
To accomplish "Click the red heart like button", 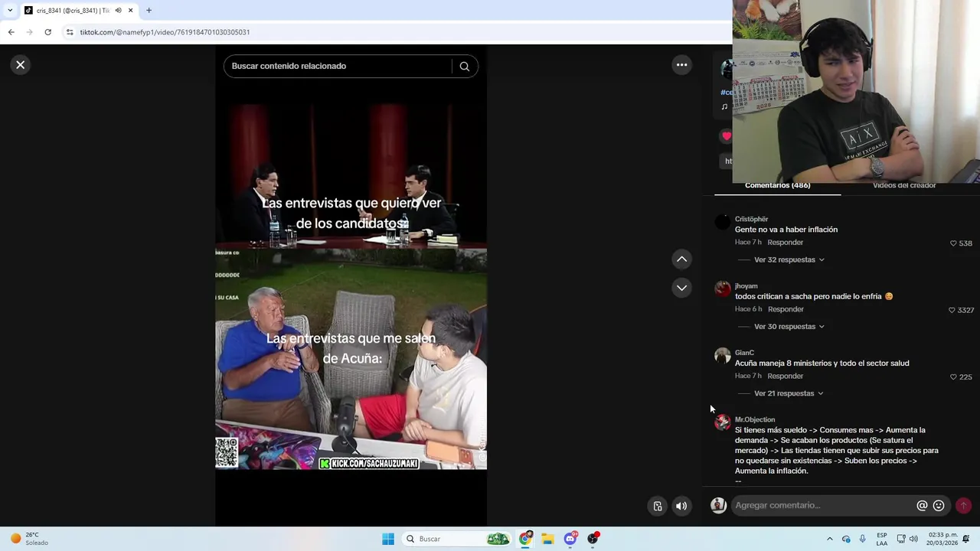I will pos(726,136).
